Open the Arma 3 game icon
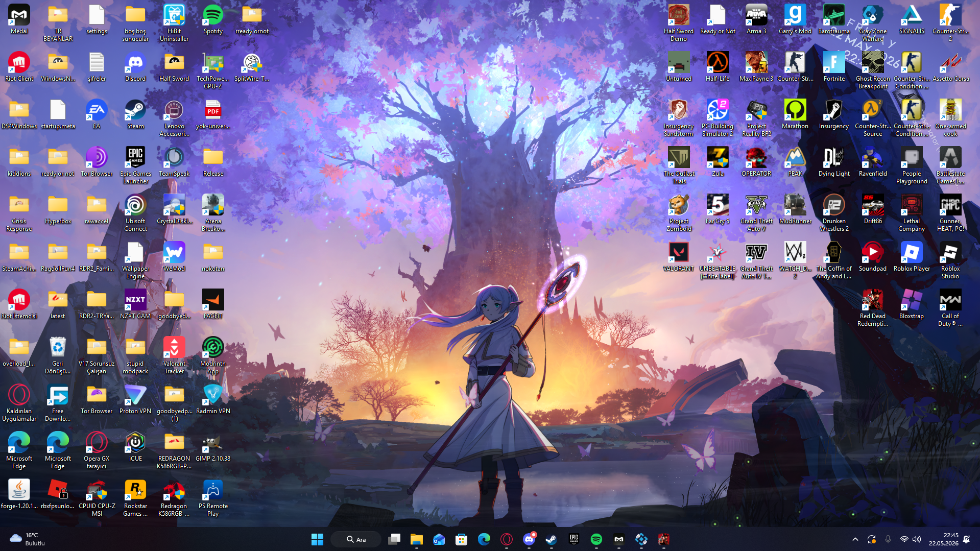Viewport: 980px width, 551px height. point(756,19)
